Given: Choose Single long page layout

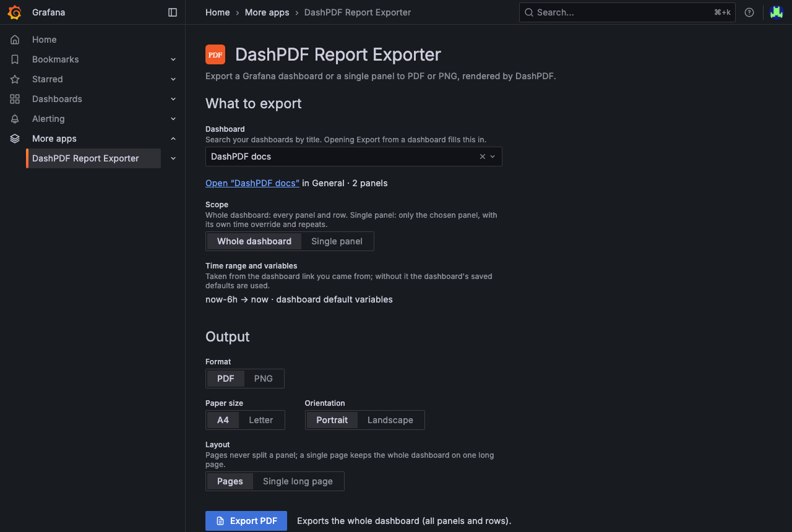Looking at the screenshot, I should tap(298, 481).
